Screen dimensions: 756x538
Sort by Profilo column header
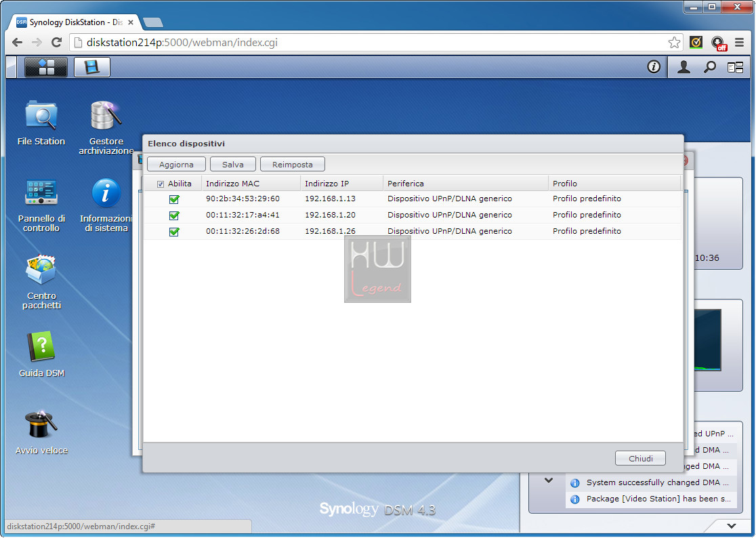click(x=614, y=184)
